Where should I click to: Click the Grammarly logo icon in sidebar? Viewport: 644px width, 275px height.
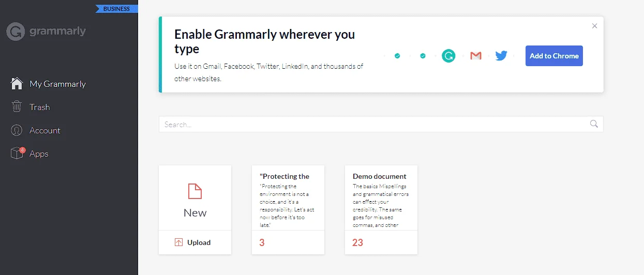(x=16, y=32)
